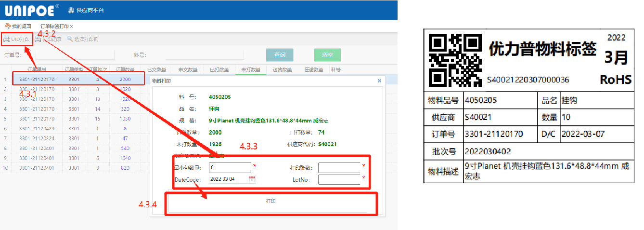
Task: Click the home icon beside 我的桌面
Action: [x=8, y=26]
